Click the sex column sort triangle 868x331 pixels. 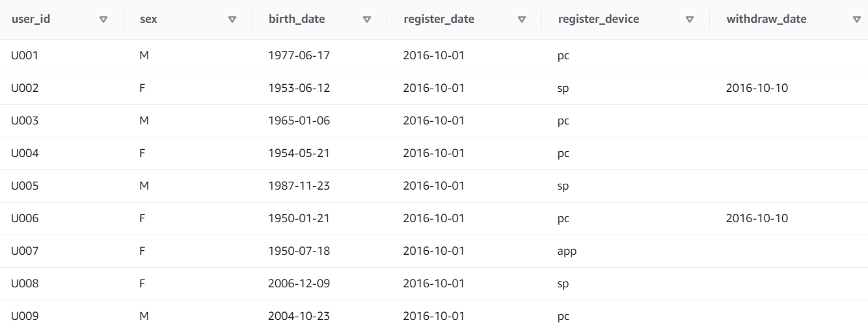tap(232, 20)
